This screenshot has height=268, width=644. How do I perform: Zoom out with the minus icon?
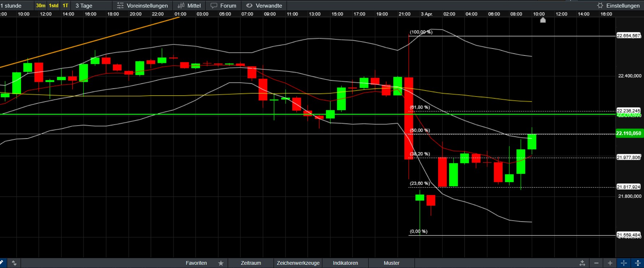point(596,263)
